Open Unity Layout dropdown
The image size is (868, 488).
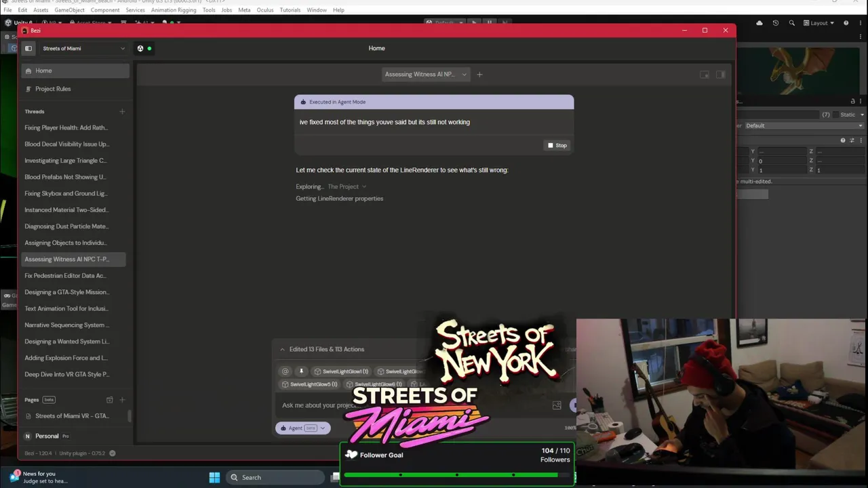[819, 23]
